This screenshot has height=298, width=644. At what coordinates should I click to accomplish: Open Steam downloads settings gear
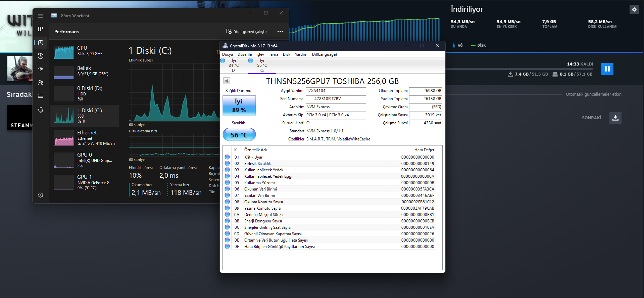point(634,9)
